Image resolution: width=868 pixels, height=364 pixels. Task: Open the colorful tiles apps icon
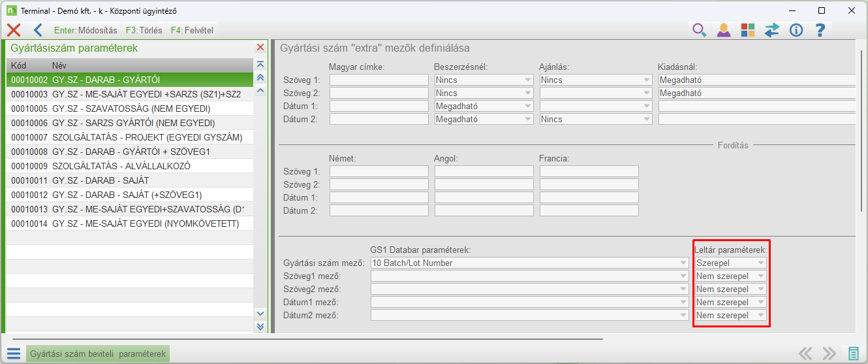(747, 30)
